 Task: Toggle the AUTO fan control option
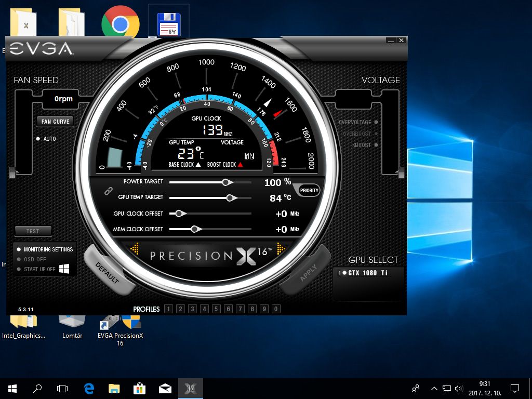point(46,139)
